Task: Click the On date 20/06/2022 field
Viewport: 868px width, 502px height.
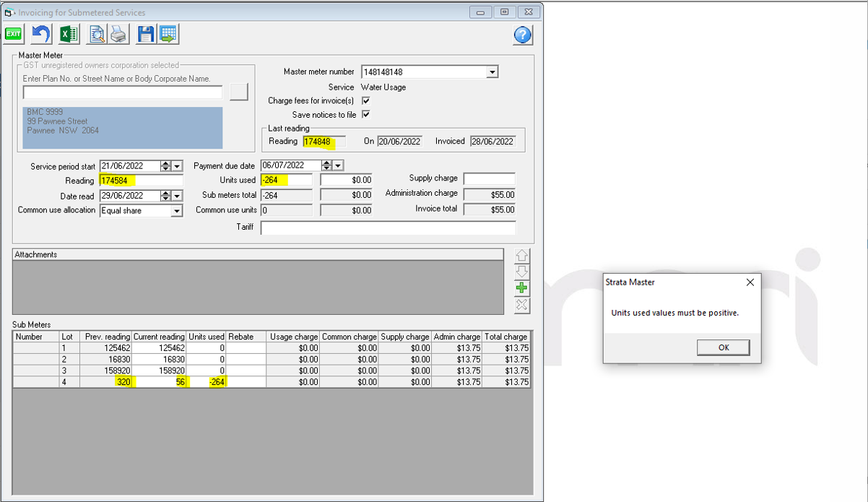Action: pos(399,142)
